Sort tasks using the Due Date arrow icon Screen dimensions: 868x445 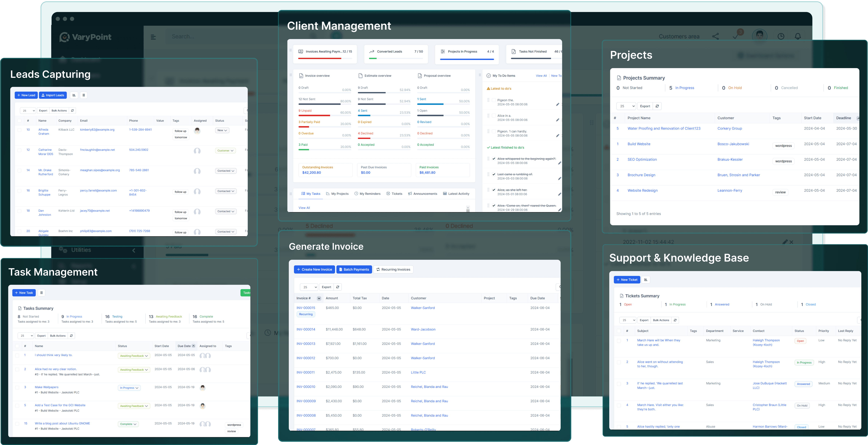pos(193,346)
